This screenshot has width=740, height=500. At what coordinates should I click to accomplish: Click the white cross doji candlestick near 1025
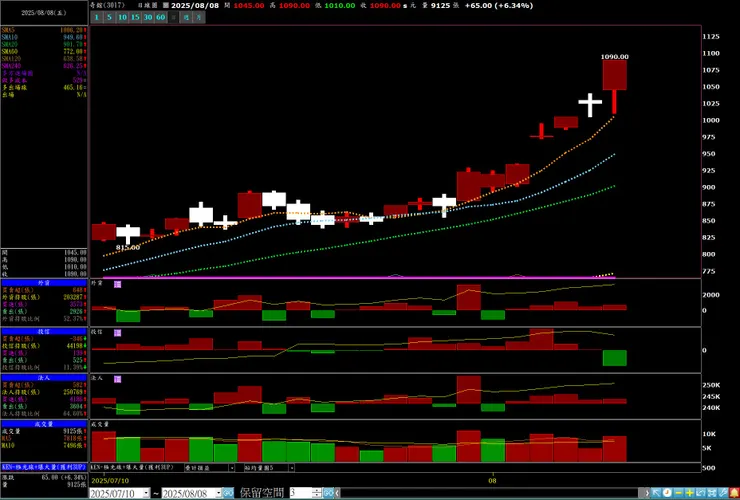pyautogui.click(x=590, y=105)
